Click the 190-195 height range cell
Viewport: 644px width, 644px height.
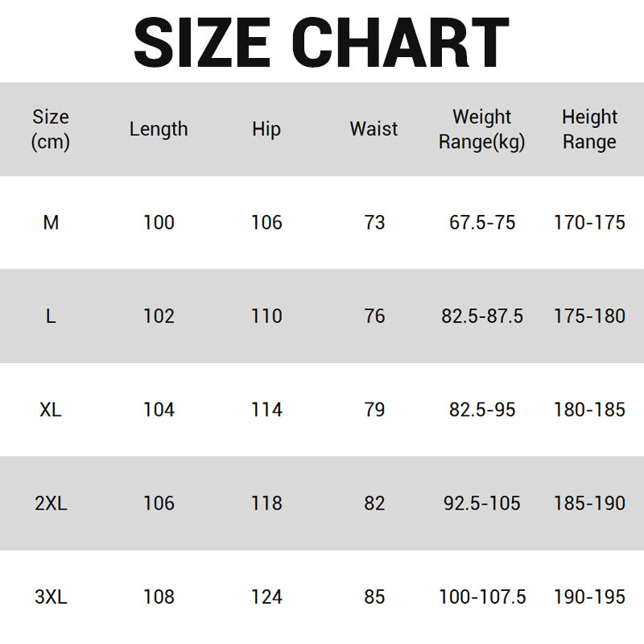pos(589,597)
